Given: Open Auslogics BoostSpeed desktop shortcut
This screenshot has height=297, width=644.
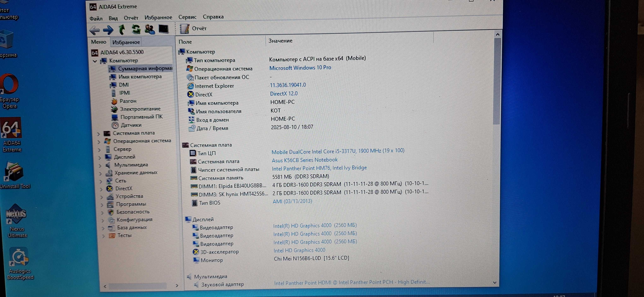Looking at the screenshot, I should point(20,264).
